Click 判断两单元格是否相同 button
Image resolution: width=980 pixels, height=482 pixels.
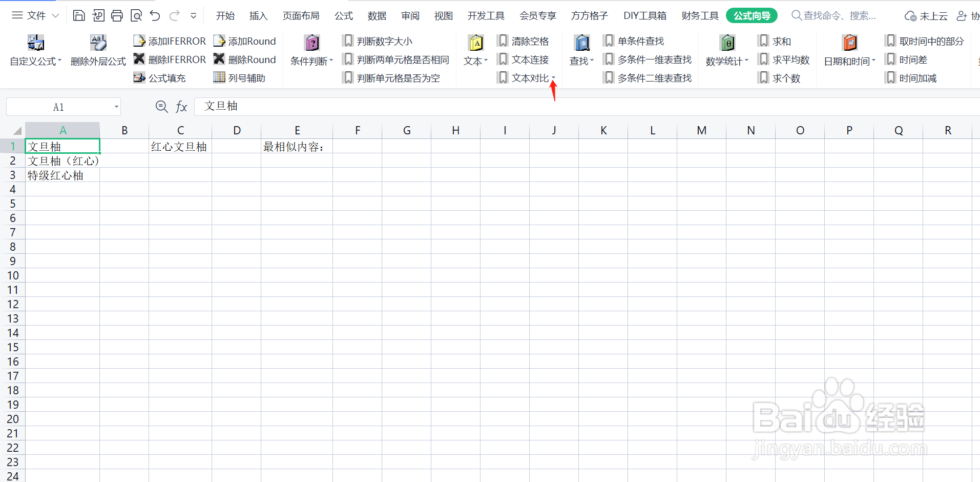tap(396, 59)
